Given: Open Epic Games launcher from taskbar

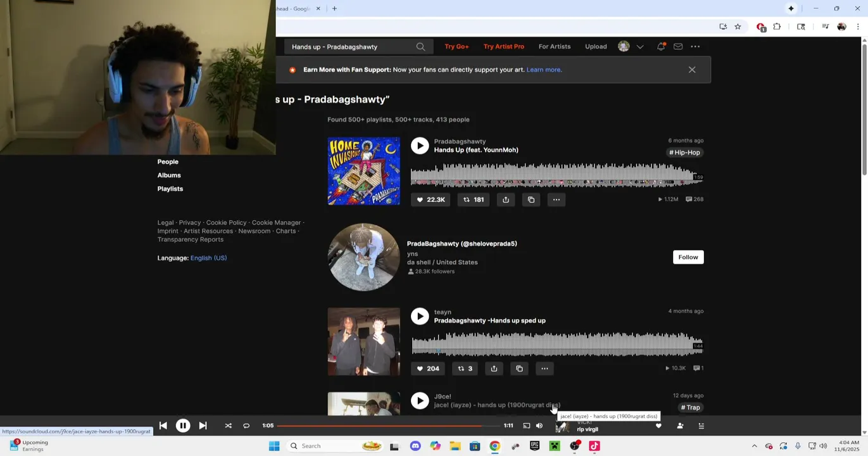Looking at the screenshot, I should point(534,446).
